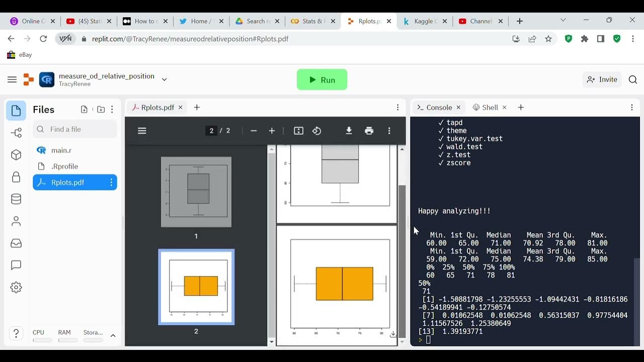Open the Secrets lock icon in sidebar

coord(16,177)
